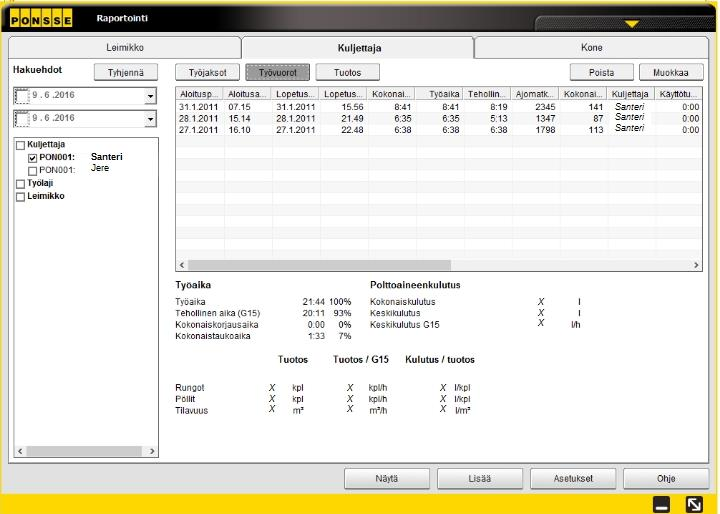The width and height of the screenshot is (720, 514).
Task: Select the row dated 28.1.2011
Action: [439, 119]
